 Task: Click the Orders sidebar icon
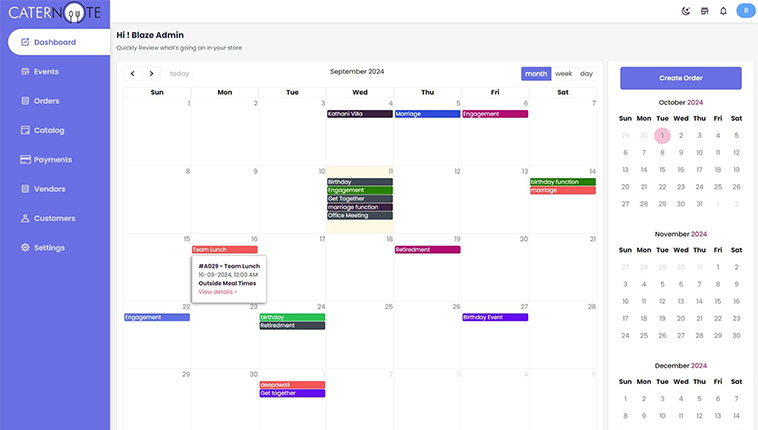click(25, 101)
